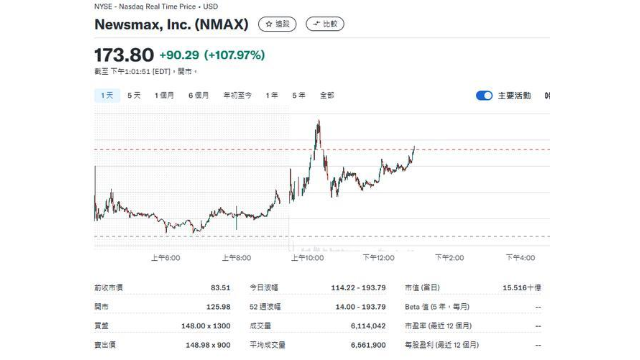The width and height of the screenshot is (640, 360).
Task: Click the latest candlestick on the chart
Action: [x=414, y=148]
